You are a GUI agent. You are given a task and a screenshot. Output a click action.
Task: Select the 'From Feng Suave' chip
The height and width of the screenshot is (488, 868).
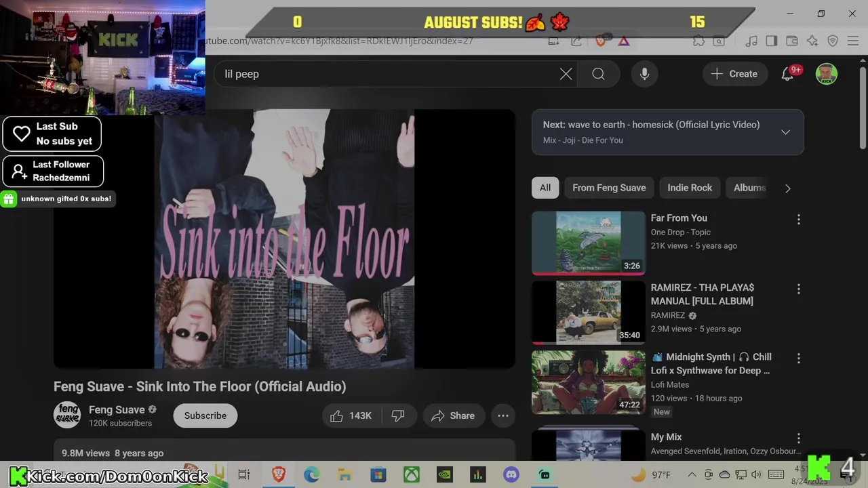click(609, 188)
